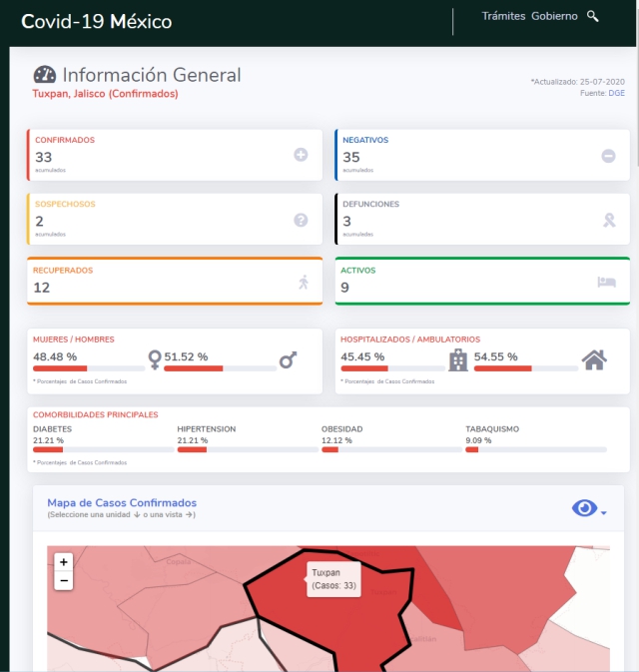This screenshot has width=639, height=672.
Task: Click the hospital bed icon in Activos card
Action: 607,283
